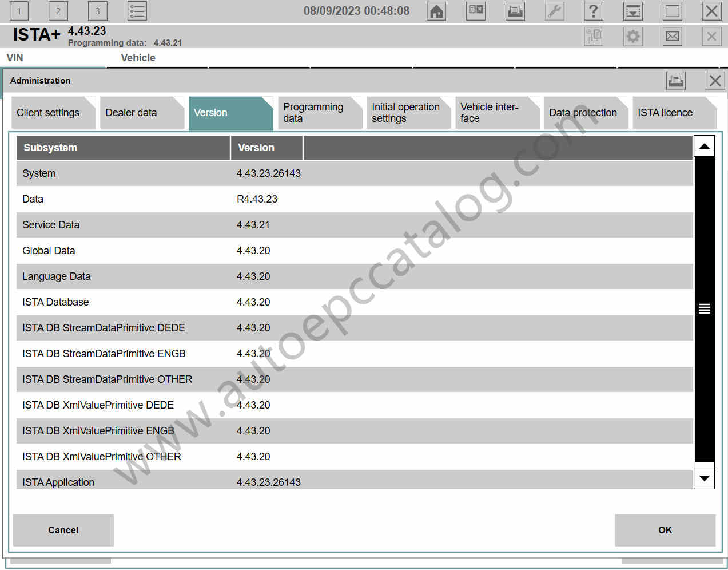Click Service Data version 4.43.21 value

pyautogui.click(x=253, y=225)
